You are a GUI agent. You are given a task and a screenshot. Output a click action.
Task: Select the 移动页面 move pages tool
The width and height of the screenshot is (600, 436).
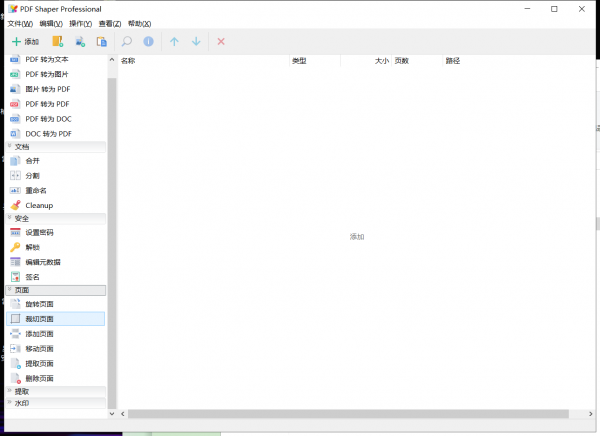(56, 349)
